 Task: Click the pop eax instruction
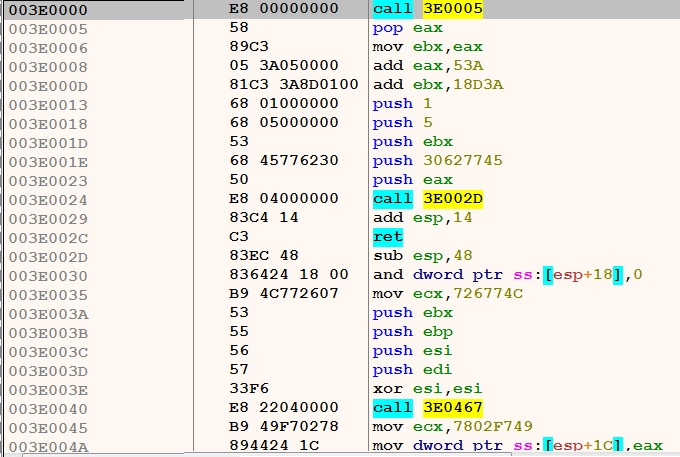click(408, 28)
